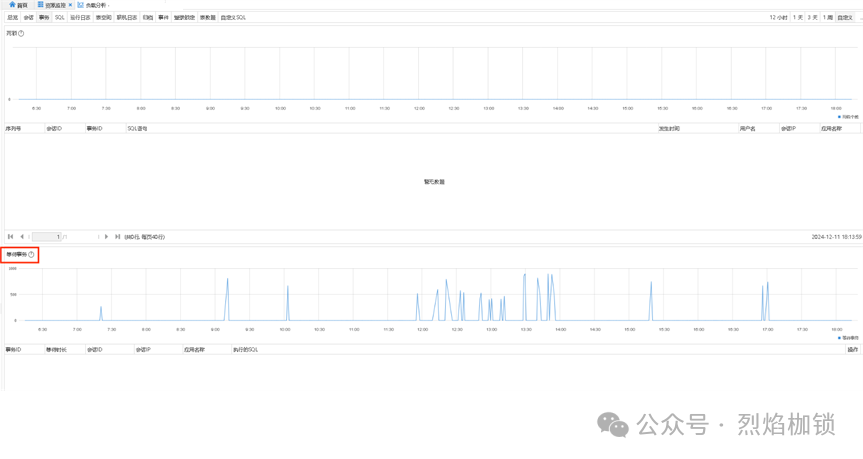Viewport: 863px width, 459px height.
Task: Click help icon beside 等待事务 heading
Action: tap(31, 255)
